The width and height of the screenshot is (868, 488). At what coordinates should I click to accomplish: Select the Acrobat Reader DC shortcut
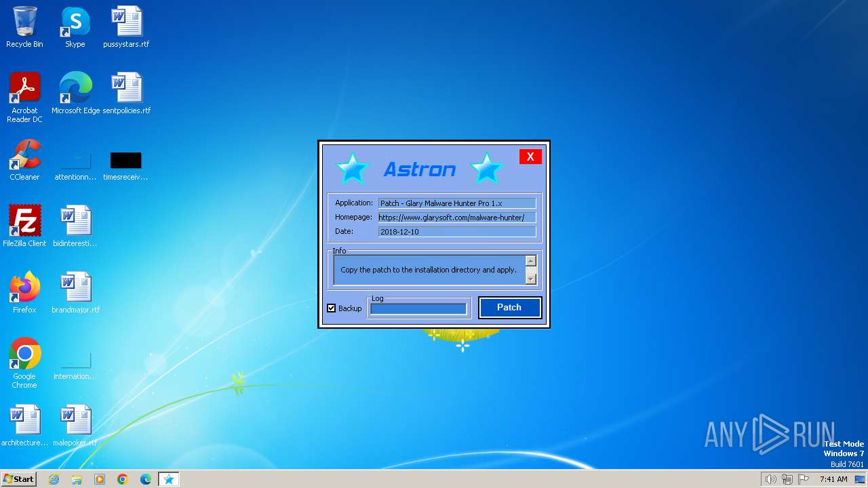pos(24,98)
